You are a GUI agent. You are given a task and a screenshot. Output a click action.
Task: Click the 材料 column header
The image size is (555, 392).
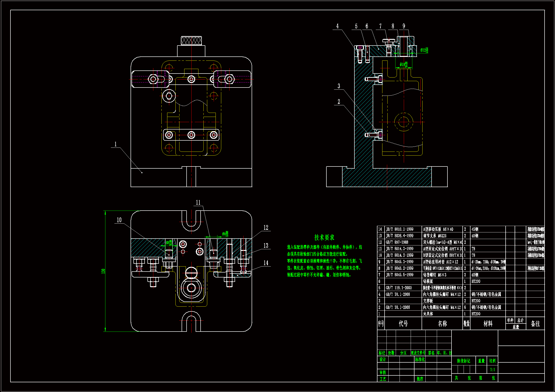click(488, 324)
